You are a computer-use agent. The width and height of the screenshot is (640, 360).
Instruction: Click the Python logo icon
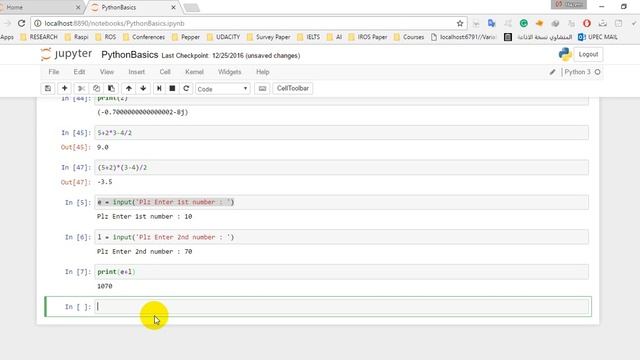click(x=565, y=54)
